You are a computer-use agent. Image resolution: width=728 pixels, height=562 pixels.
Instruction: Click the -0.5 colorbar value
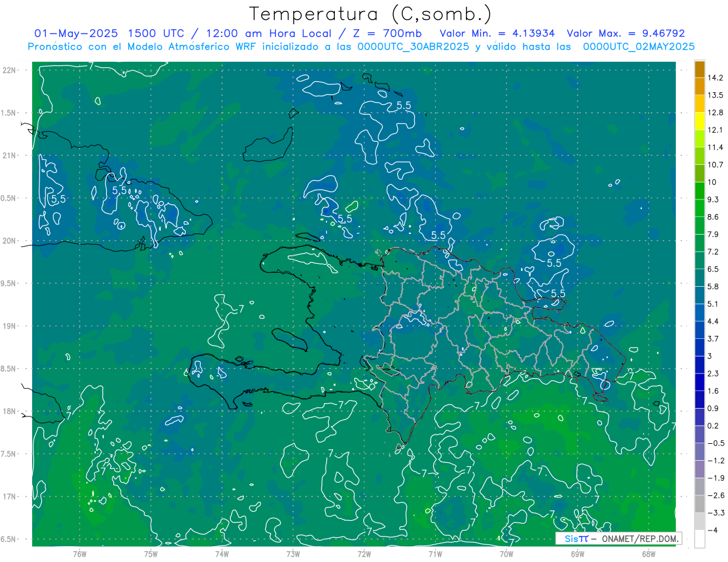716,443
